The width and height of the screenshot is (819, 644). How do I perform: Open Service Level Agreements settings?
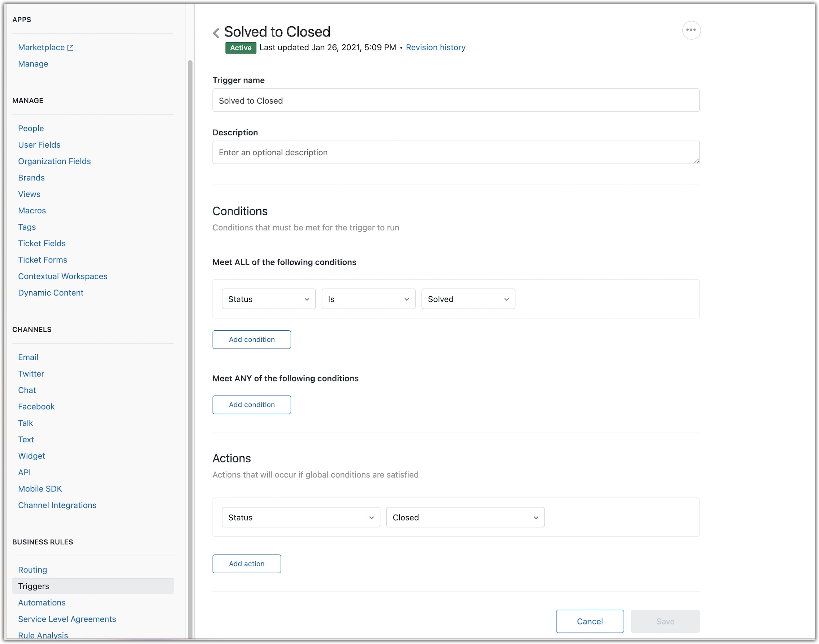[67, 619]
